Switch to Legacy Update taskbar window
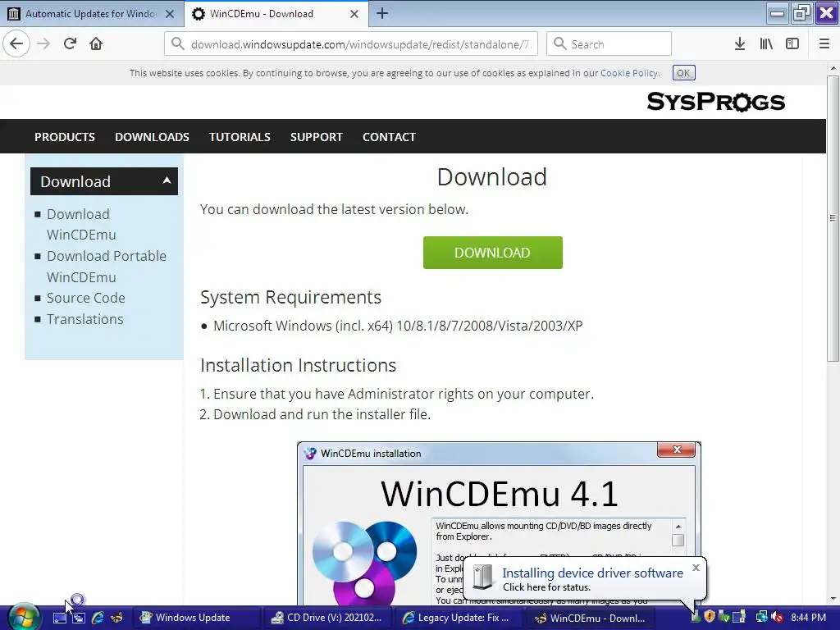The image size is (840, 630). click(x=459, y=618)
